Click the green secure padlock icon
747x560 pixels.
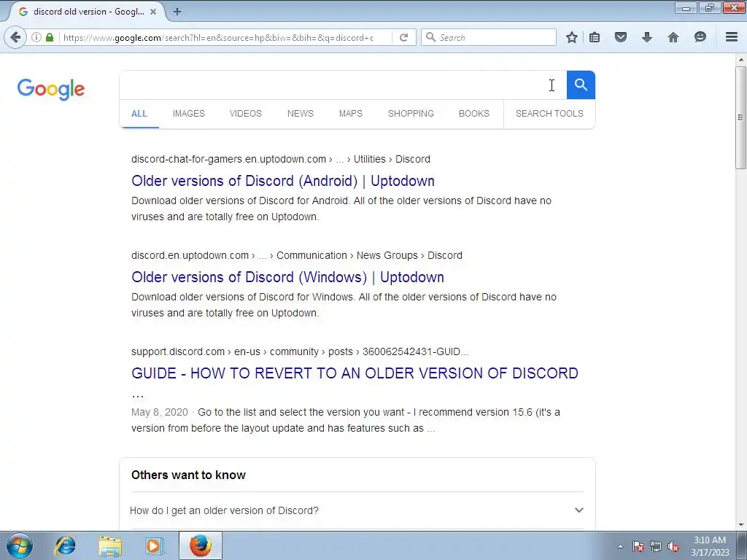[x=50, y=37]
